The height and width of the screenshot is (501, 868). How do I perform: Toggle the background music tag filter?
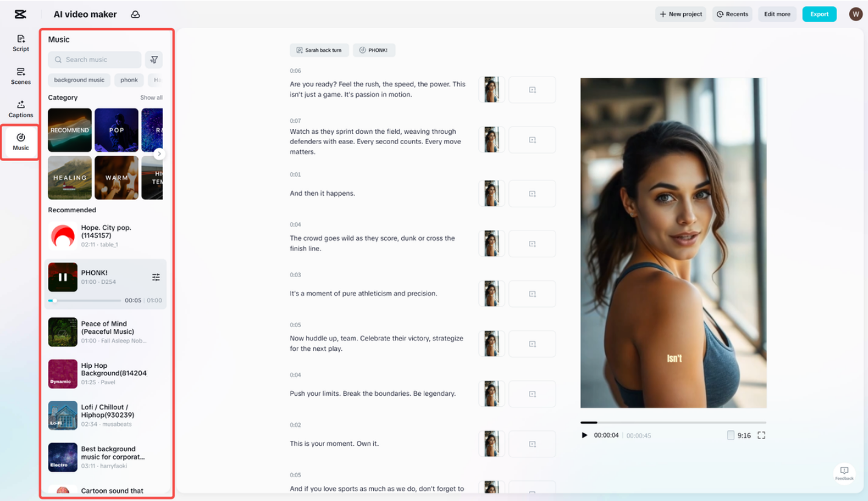tap(78, 80)
